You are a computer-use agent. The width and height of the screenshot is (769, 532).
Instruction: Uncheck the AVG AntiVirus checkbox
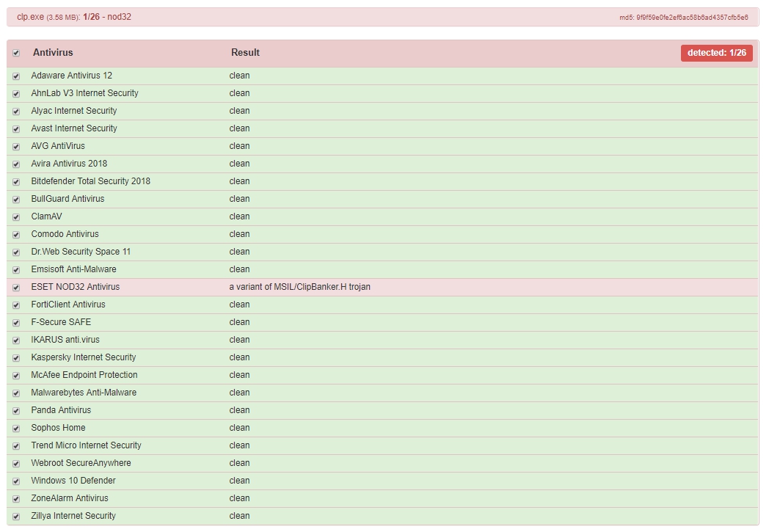click(16, 147)
